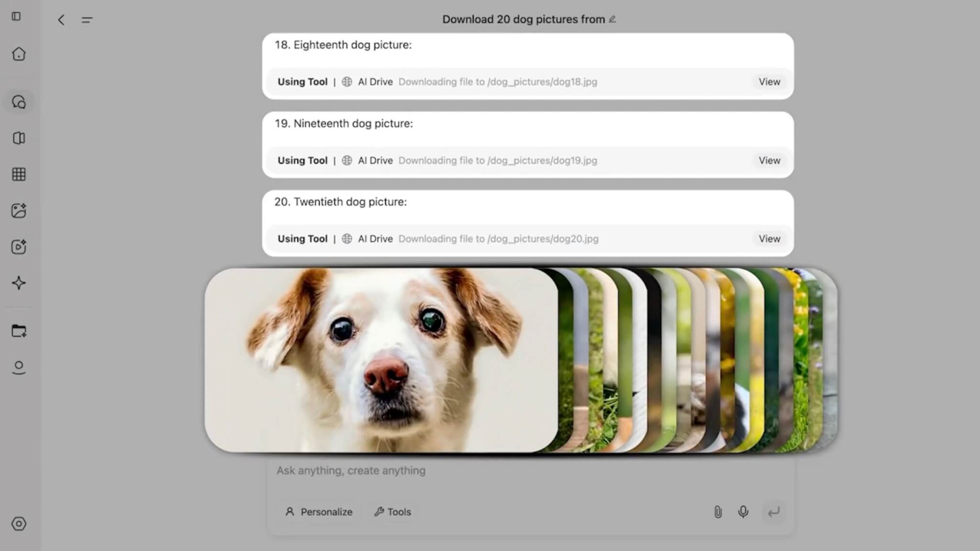
Task: Open the book/docs icon in sidebar
Action: point(19,138)
